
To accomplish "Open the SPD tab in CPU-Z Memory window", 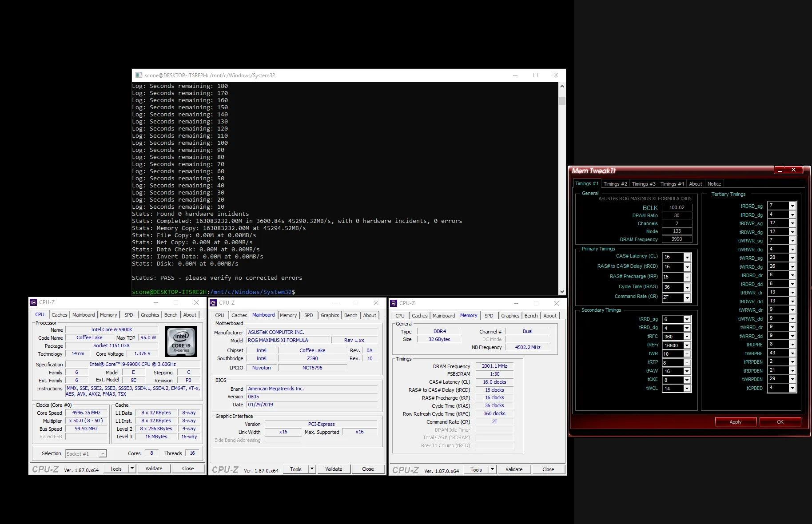I will coord(489,316).
